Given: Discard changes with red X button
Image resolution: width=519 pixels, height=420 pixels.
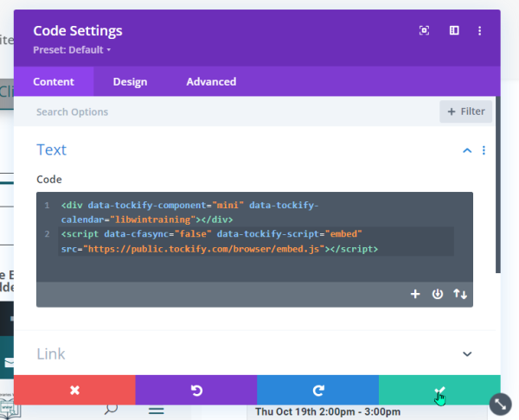Looking at the screenshot, I should click(x=74, y=391).
